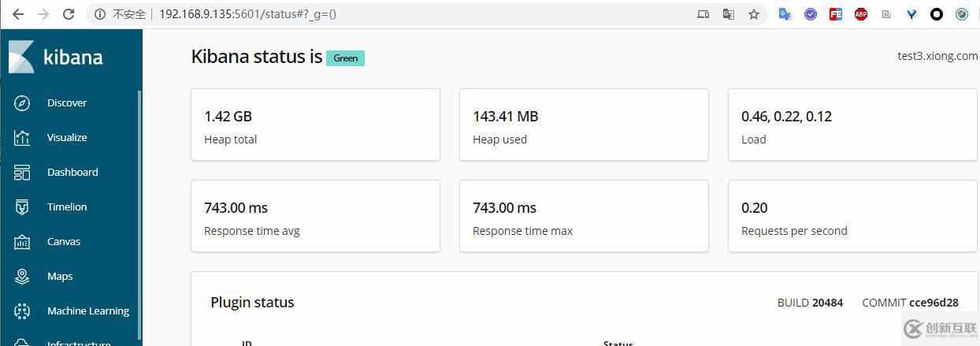Open the Google Translate extension icon
The width and height of the screenshot is (980, 346).
tap(785, 14)
